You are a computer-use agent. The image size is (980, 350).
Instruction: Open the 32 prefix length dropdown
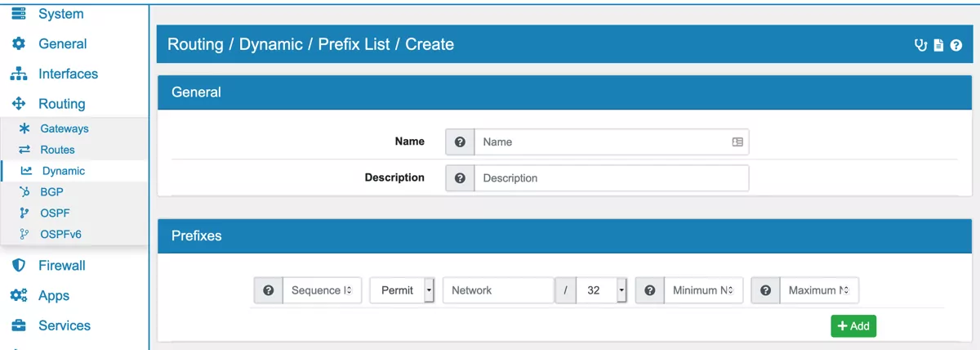602,290
